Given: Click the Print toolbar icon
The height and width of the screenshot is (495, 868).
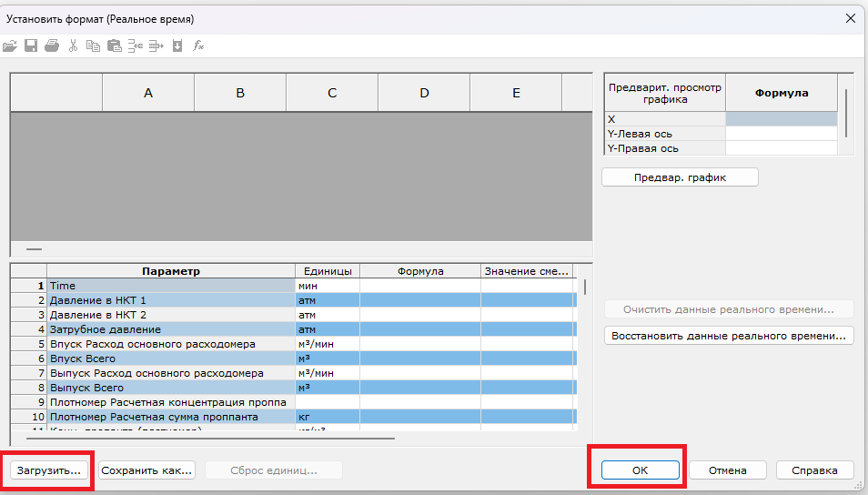Looking at the screenshot, I should 51,45.
